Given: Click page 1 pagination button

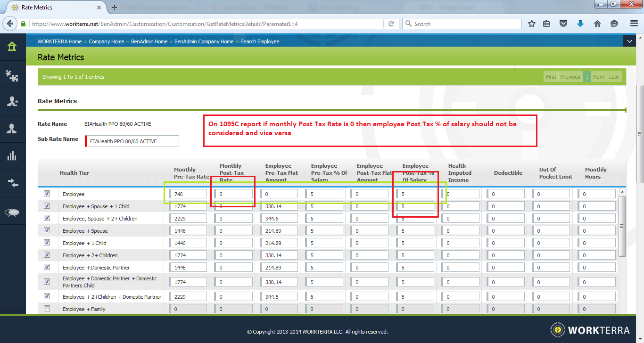Looking at the screenshot, I should 587,77.
